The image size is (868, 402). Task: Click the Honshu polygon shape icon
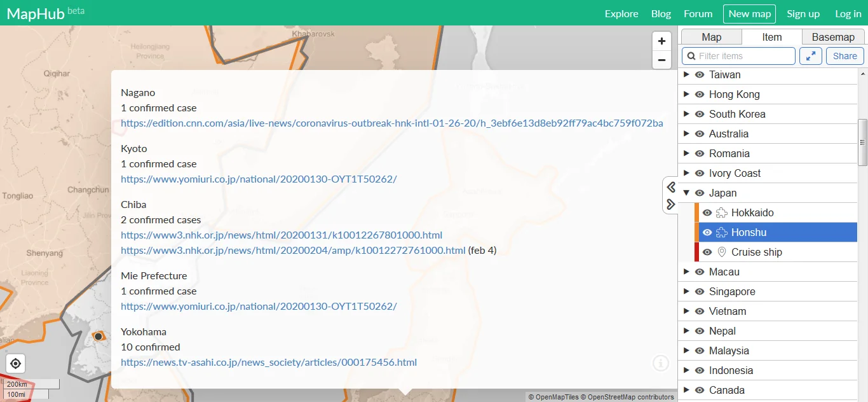721,232
